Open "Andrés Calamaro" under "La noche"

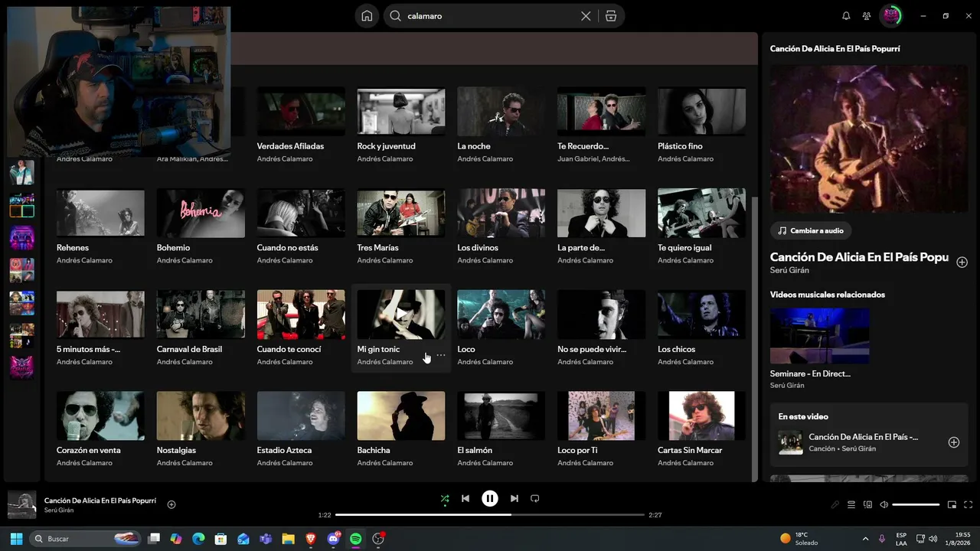coord(485,159)
